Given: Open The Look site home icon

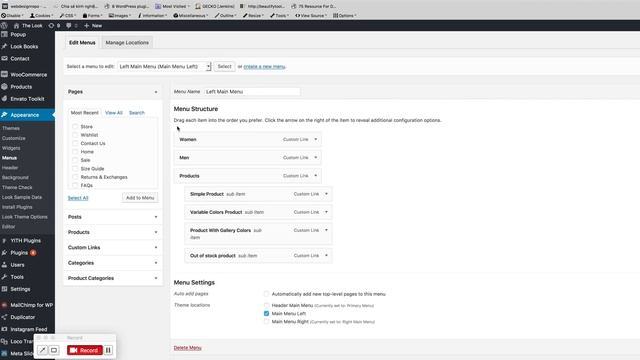Looking at the screenshot, I should [x=16, y=25].
